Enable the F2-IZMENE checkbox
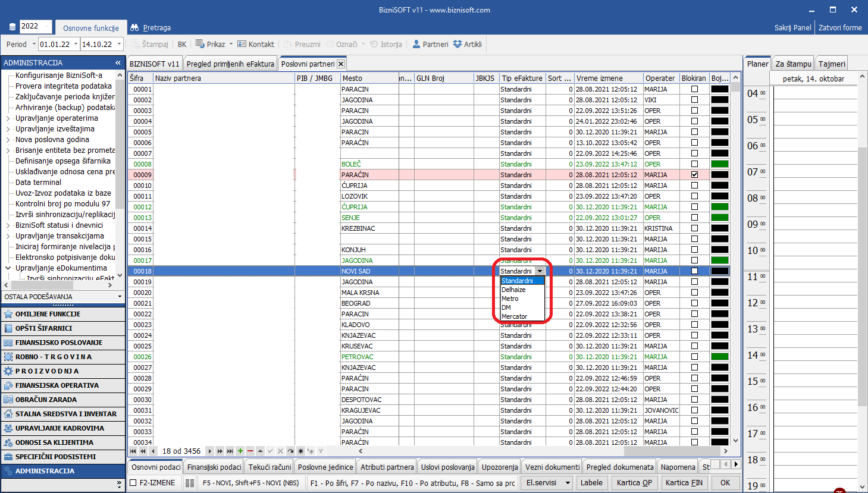Viewport: 868px width, 493px height. [133, 483]
